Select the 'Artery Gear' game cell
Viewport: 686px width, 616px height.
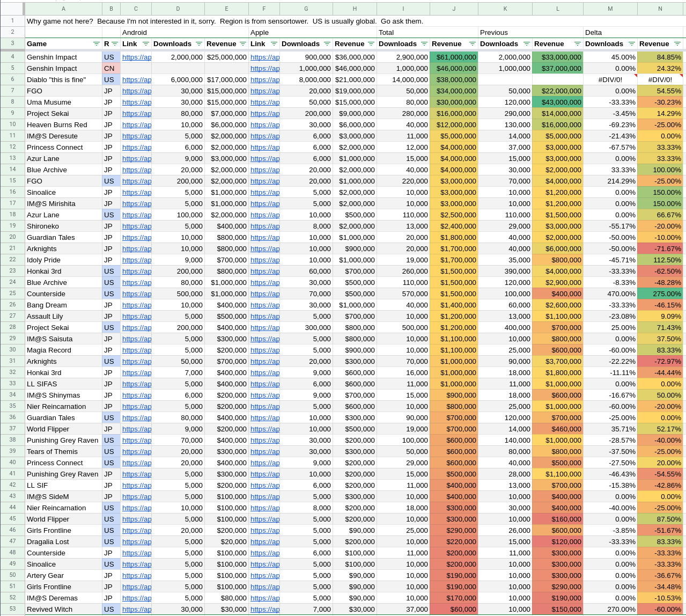point(63,576)
